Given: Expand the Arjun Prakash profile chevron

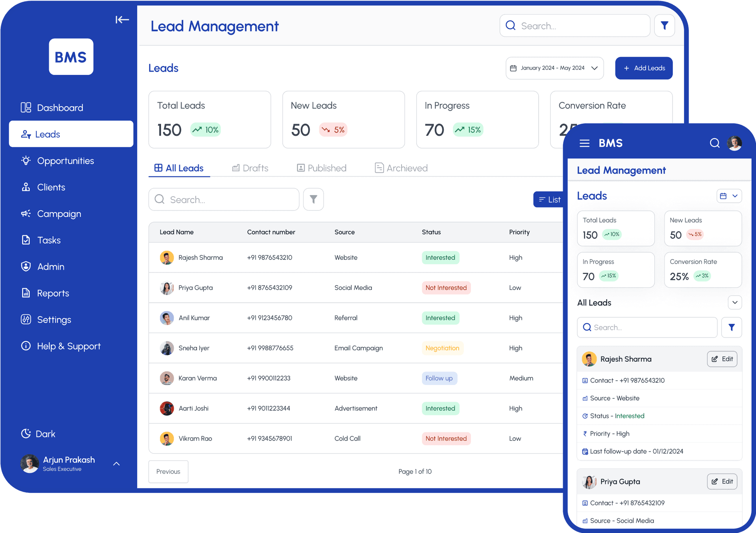Looking at the screenshot, I should click(x=117, y=464).
